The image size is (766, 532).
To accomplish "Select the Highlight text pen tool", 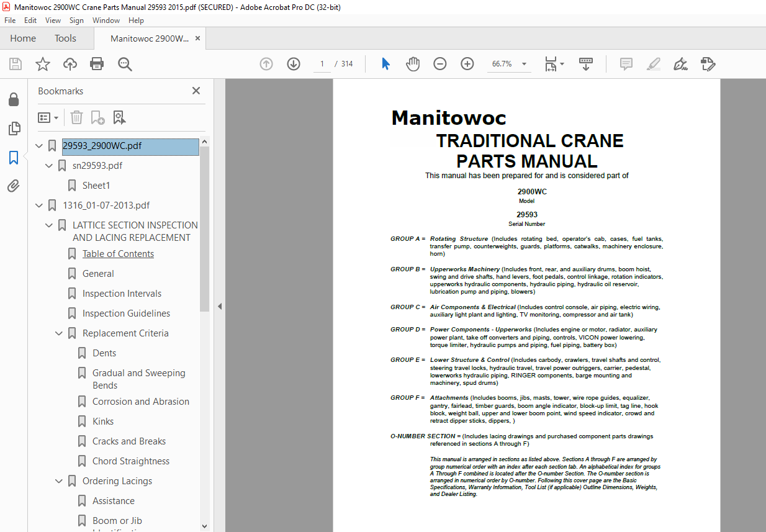I will (653, 64).
